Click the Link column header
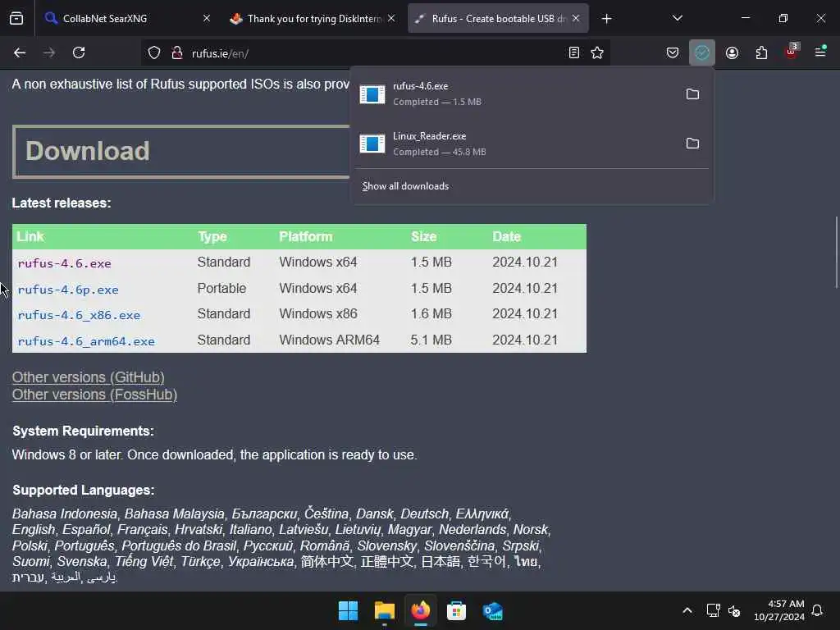 (30, 237)
